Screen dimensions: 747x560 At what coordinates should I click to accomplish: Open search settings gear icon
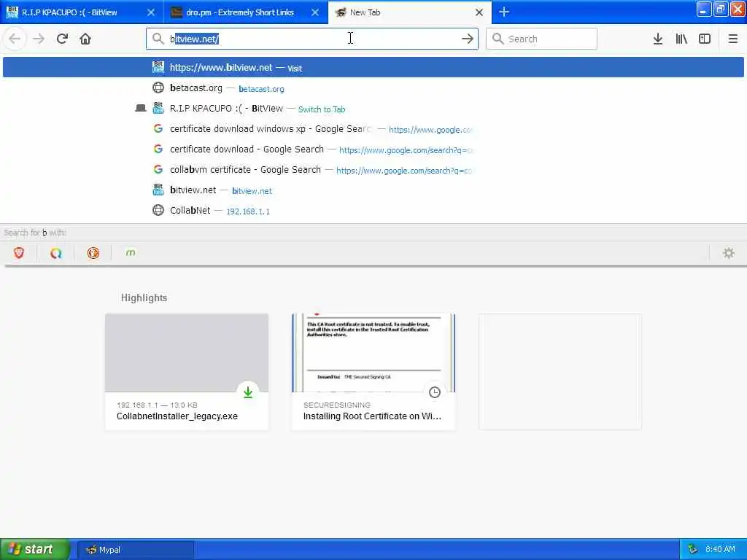(x=729, y=253)
